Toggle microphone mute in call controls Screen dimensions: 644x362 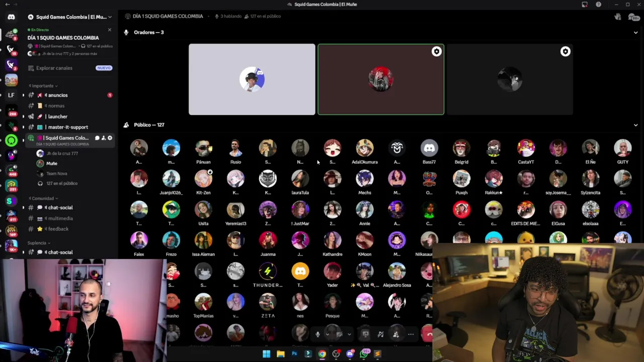point(317,334)
